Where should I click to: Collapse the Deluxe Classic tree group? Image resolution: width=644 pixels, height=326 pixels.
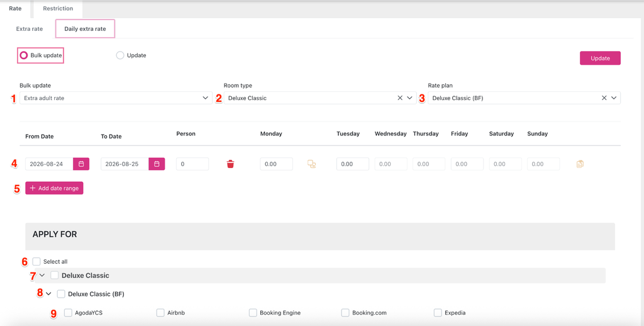[42, 275]
